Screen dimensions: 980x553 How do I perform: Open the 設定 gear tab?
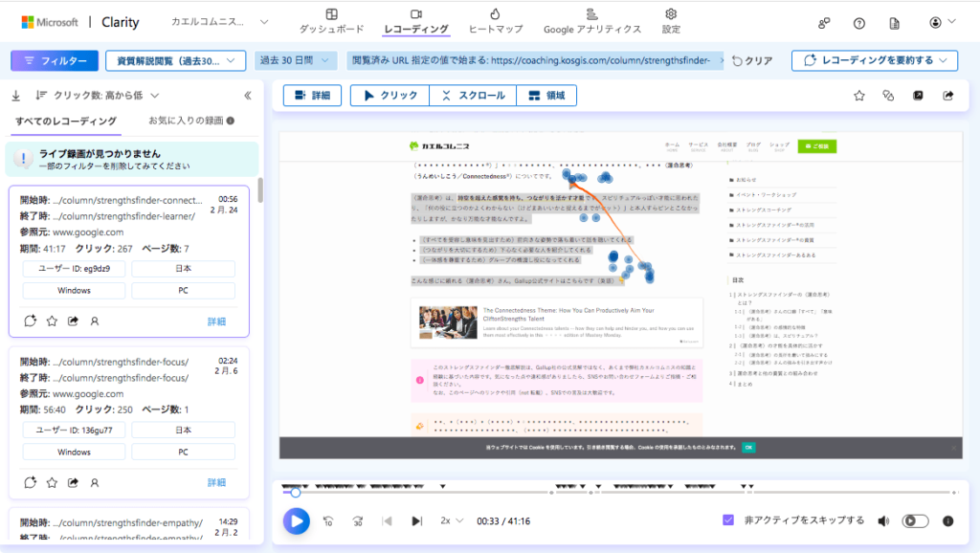point(671,21)
